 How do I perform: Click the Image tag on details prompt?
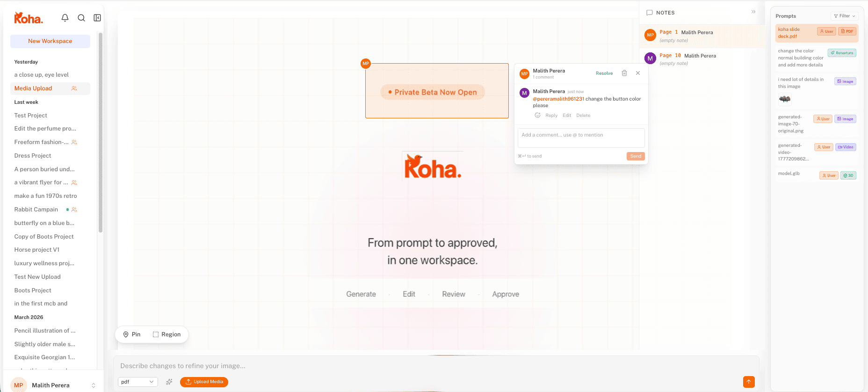point(845,81)
